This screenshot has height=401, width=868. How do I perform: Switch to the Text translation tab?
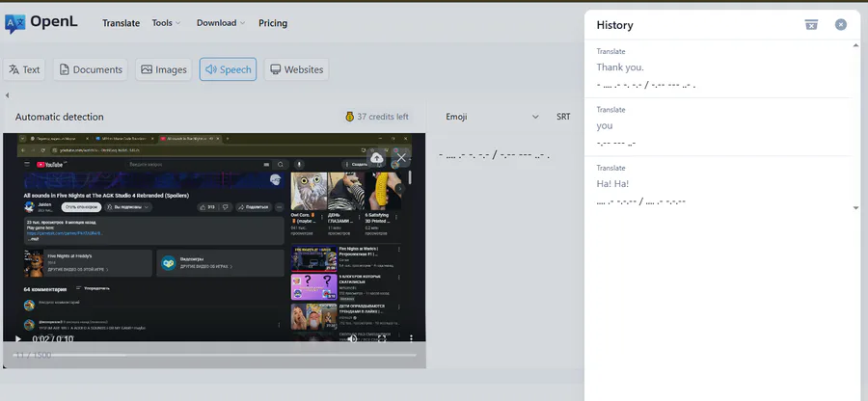pyautogui.click(x=24, y=69)
